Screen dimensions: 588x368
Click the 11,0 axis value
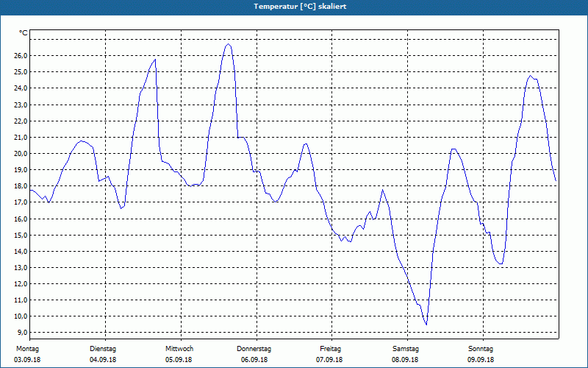21,300
